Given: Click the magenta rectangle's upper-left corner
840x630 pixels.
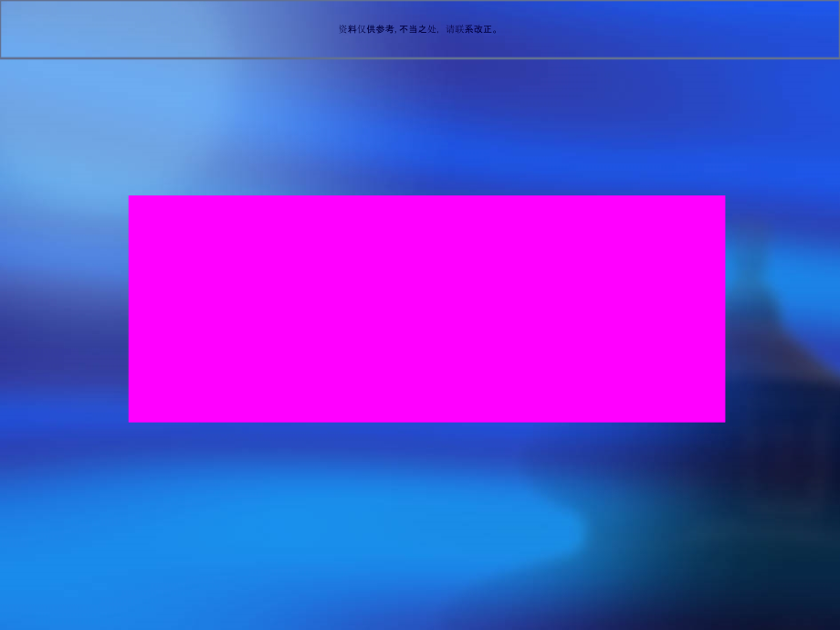Looking at the screenshot, I should pyautogui.click(x=131, y=197).
